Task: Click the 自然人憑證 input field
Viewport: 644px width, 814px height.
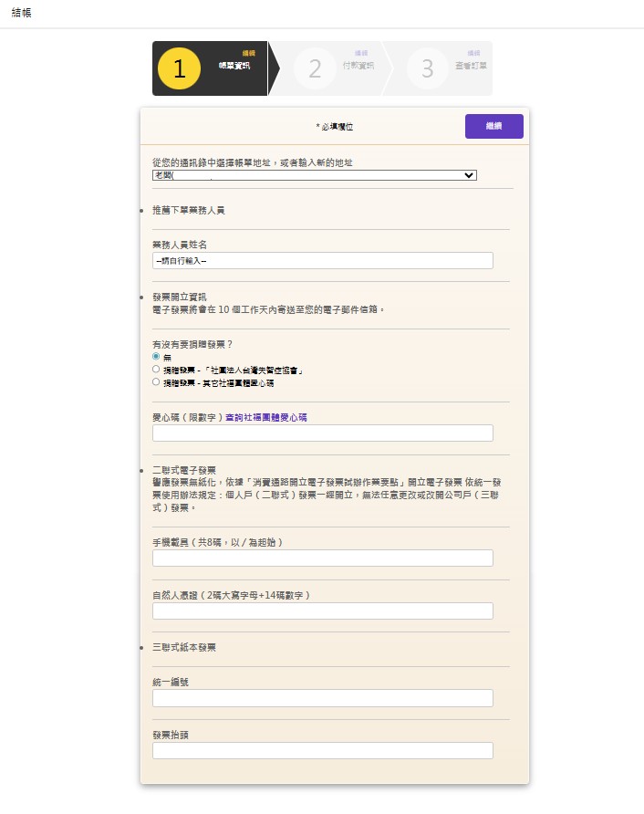Action: 323,611
